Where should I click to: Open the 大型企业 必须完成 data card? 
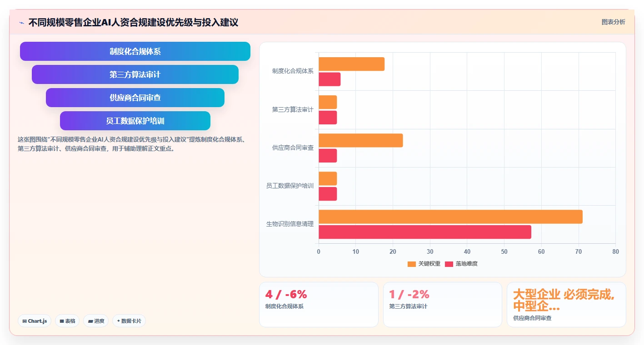(566, 305)
